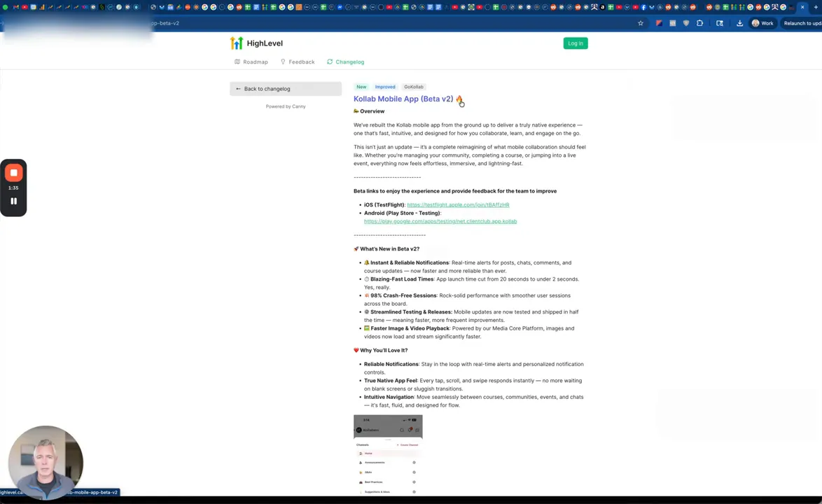Click the recording timer showing 1:35
The width and height of the screenshot is (822, 504).
click(13, 188)
